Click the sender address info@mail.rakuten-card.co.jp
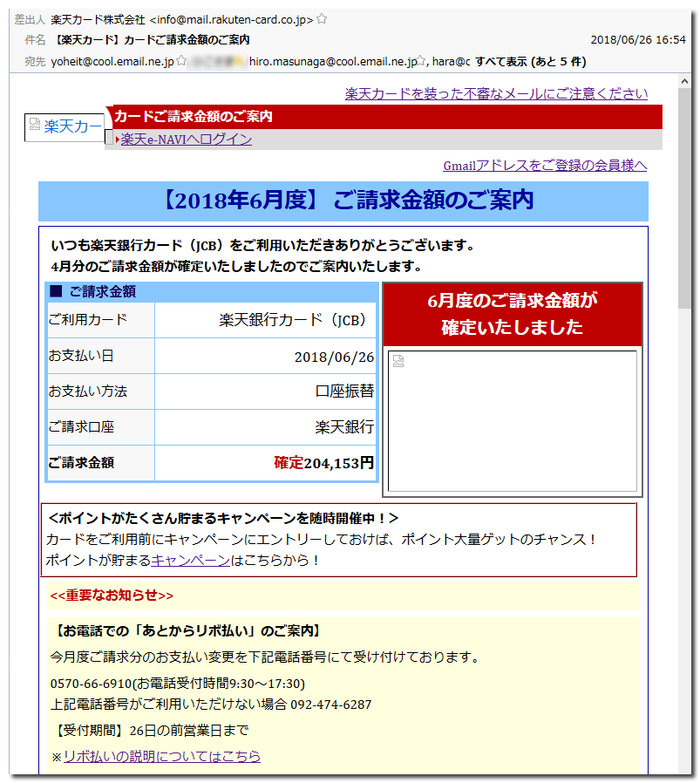The width and height of the screenshot is (700, 783). tap(232, 19)
